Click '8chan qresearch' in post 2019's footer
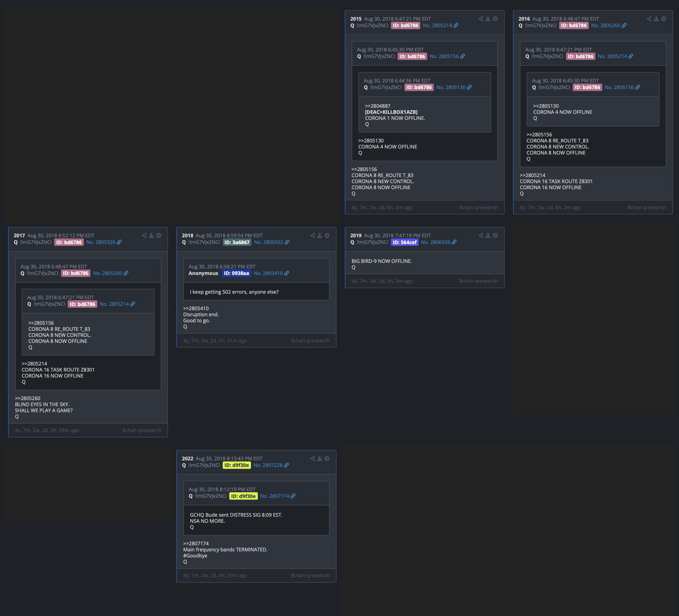Image resolution: width=679 pixels, height=616 pixels. pos(478,281)
